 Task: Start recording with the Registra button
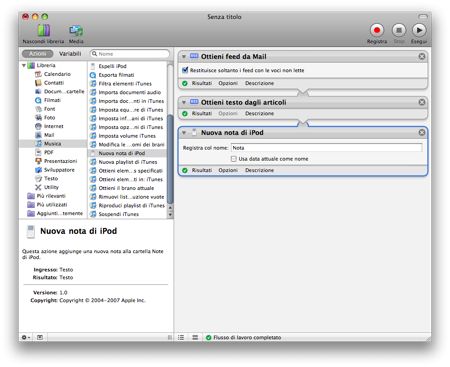click(377, 30)
